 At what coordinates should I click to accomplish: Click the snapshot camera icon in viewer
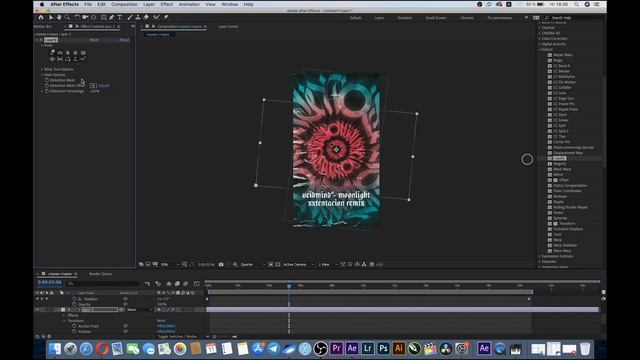pos(221,264)
